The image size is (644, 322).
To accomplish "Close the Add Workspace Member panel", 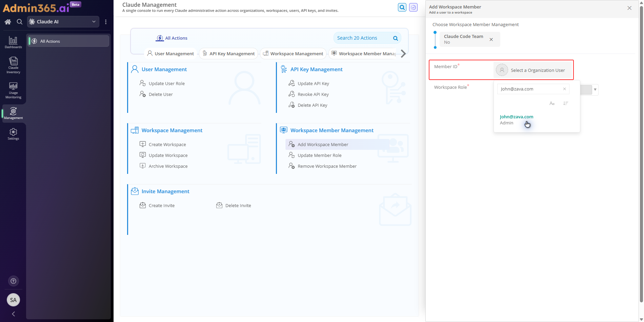I will tap(629, 8).
